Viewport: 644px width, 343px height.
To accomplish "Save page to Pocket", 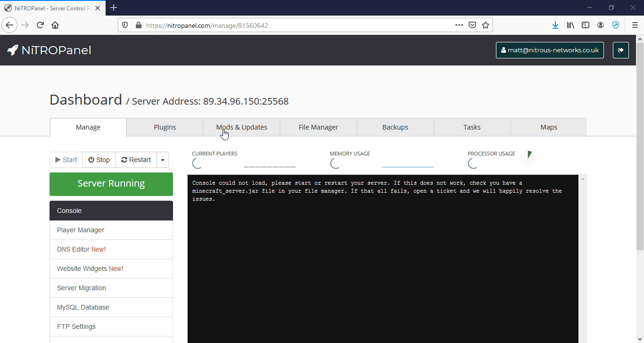I will coord(472,25).
